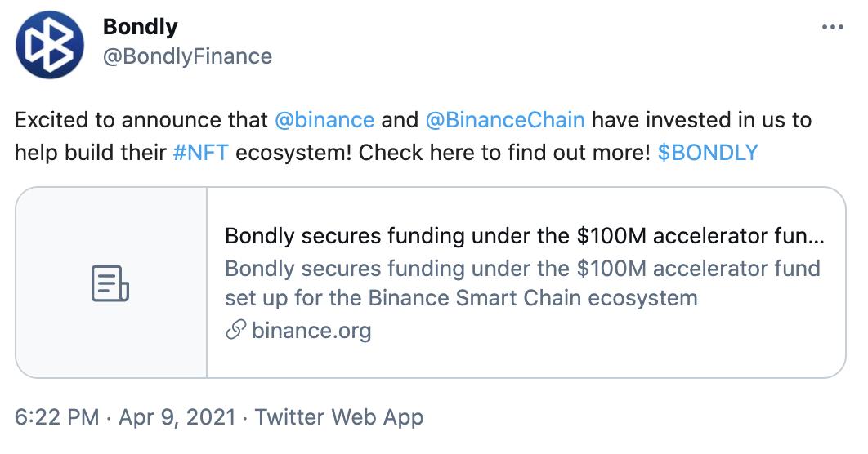Open the @binance mention

tap(324, 120)
